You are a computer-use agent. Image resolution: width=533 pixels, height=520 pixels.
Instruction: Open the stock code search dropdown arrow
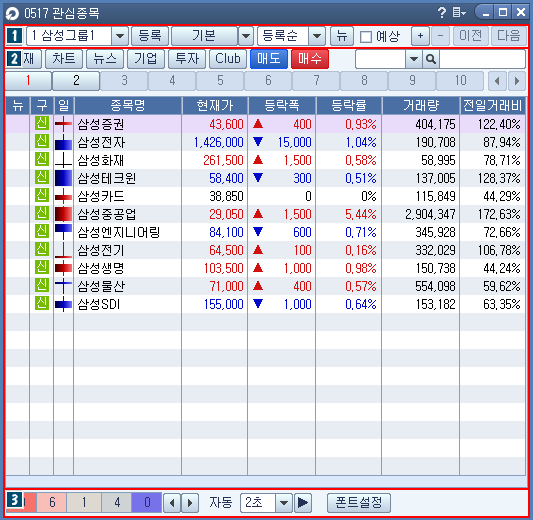coord(414,59)
